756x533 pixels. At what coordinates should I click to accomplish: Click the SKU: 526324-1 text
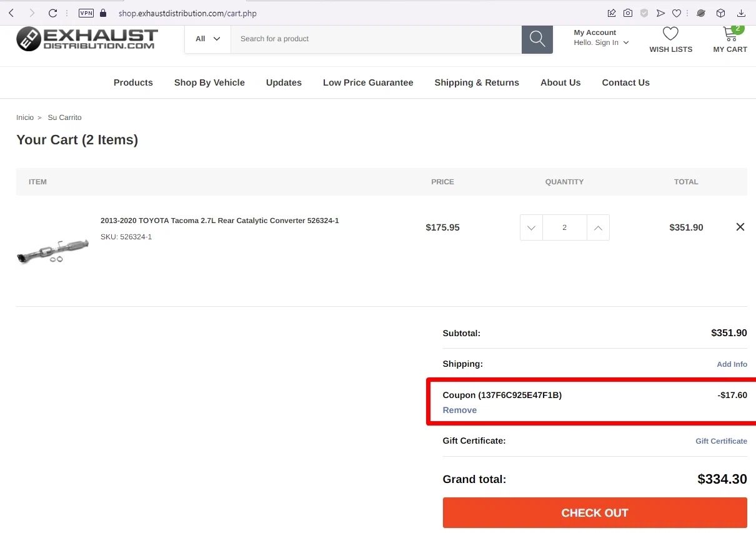(x=126, y=237)
